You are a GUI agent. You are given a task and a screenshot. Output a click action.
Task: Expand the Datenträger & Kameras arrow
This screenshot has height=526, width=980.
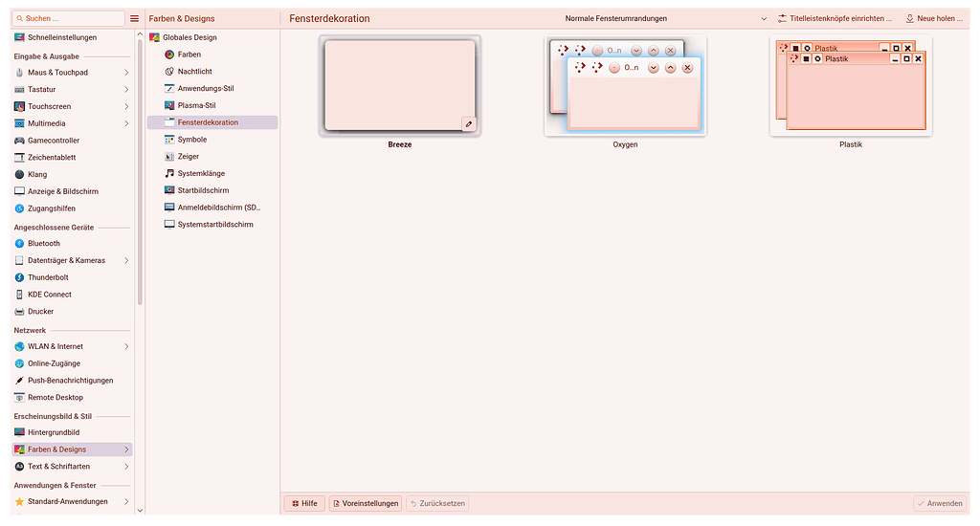pos(126,260)
